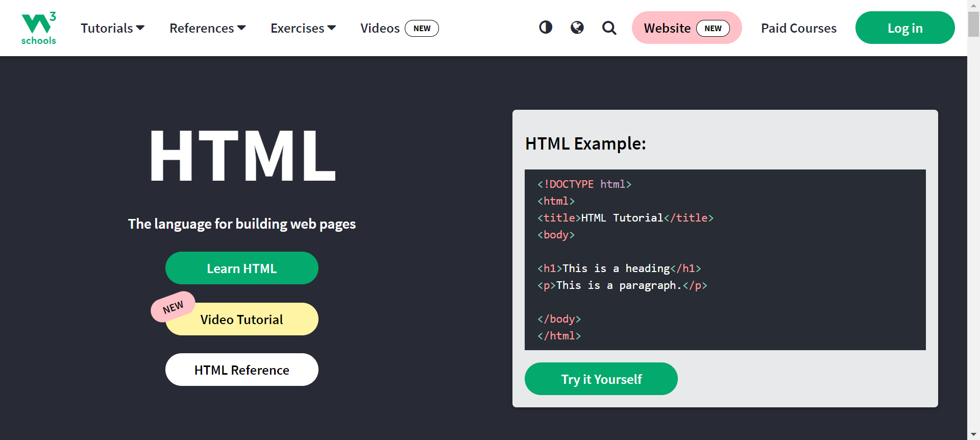Click the 'HTML Example:' heading
The width and height of the screenshot is (980, 440).
585,143
